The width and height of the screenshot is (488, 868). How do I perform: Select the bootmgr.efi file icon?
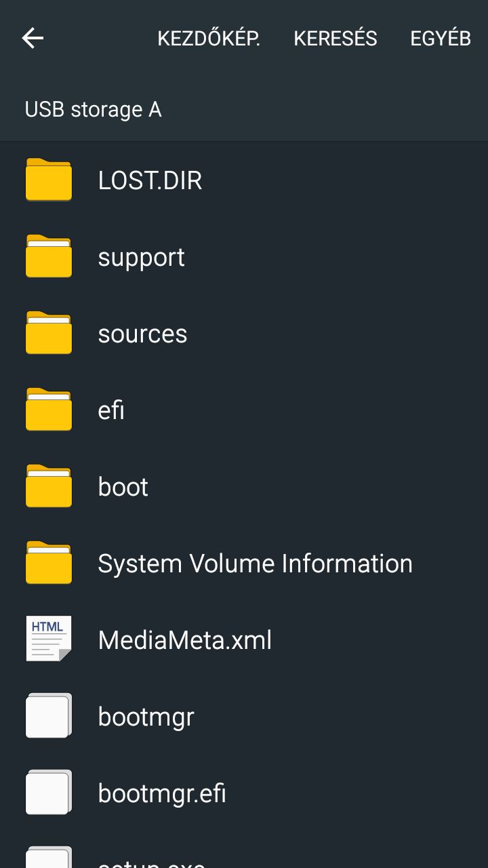point(49,792)
